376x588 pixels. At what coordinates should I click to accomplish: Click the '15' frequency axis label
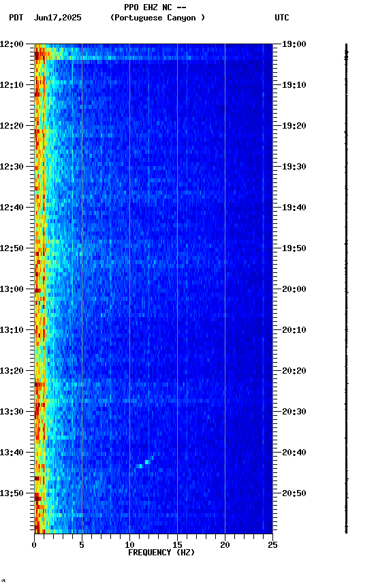tap(177, 545)
